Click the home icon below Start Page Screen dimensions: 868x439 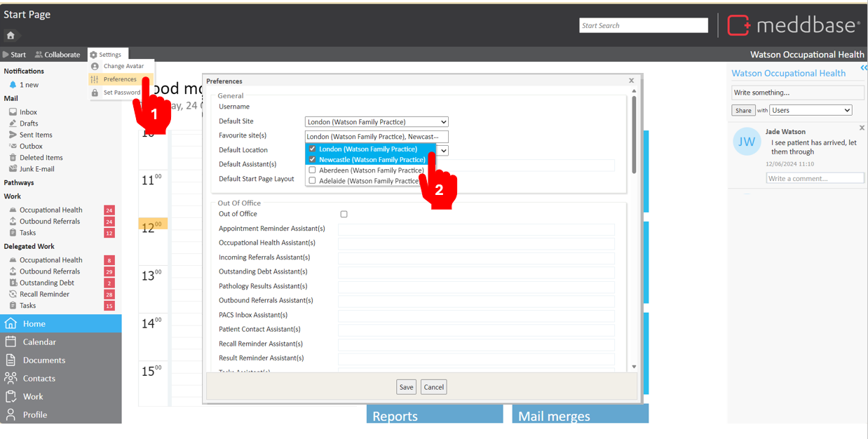[x=11, y=35]
